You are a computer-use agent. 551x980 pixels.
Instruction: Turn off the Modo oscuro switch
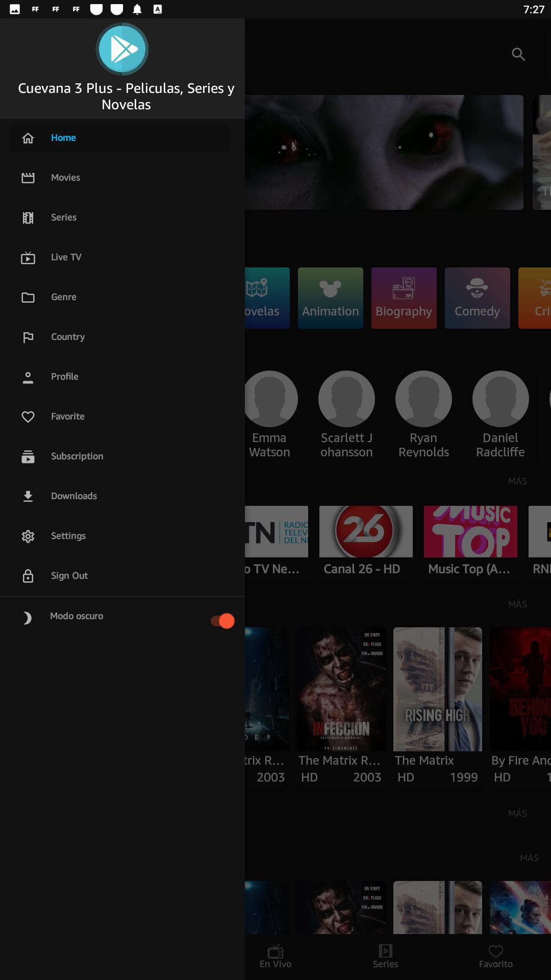(x=223, y=621)
